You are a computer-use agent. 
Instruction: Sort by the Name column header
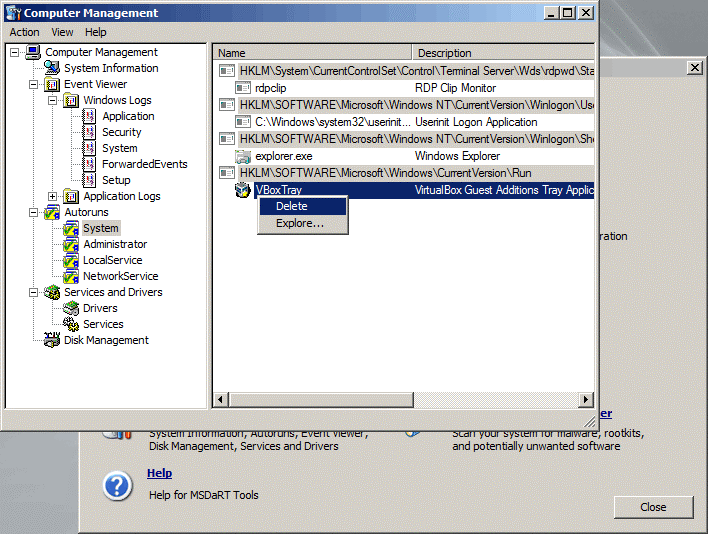click(312, 53)
